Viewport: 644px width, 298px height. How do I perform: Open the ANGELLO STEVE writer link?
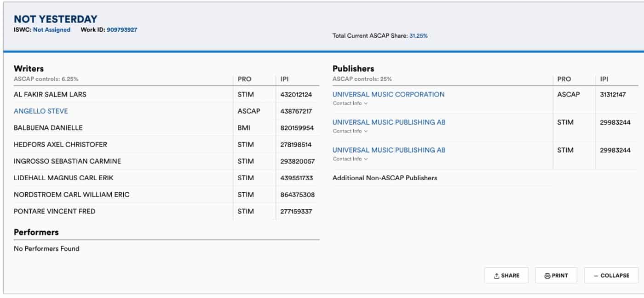(x=41, y=111)
